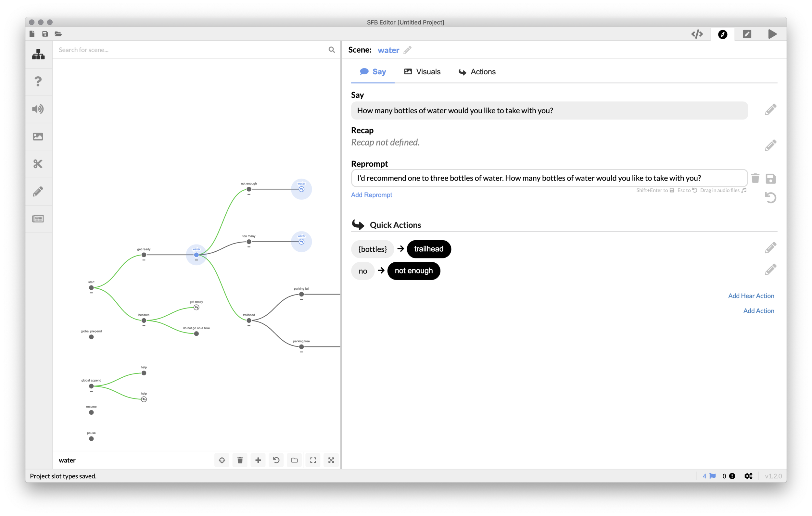812x516 pixels.
Task: Open the help question mark panel
Action: click(x=38, y=82)
